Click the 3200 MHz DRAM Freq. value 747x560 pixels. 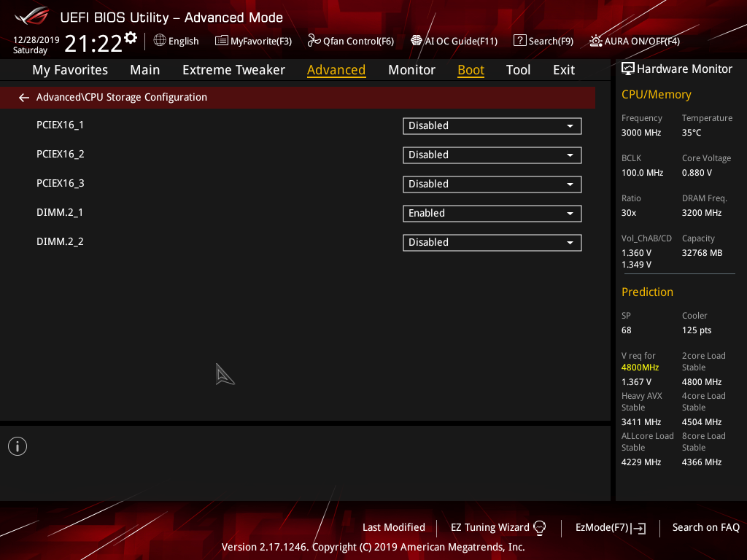[701, 213]
